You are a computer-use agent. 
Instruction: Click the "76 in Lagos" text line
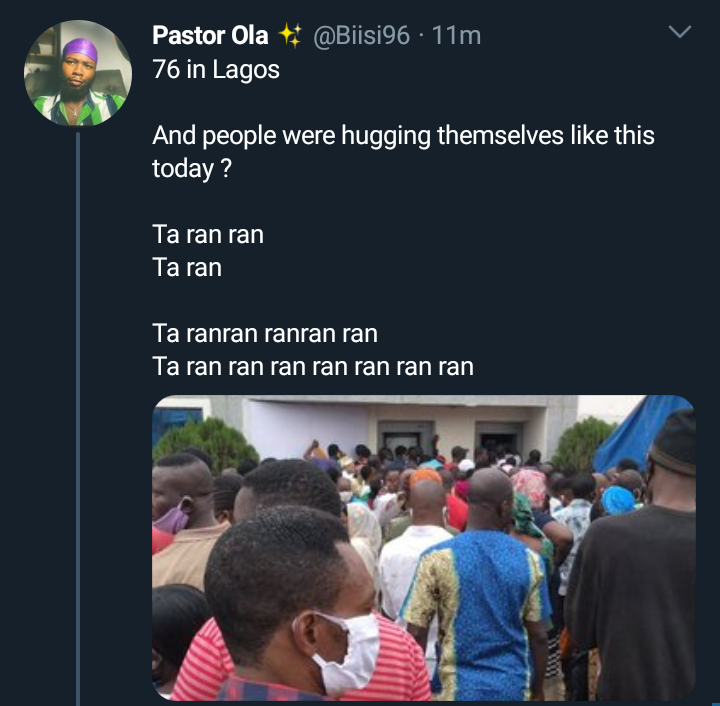pyautogui.click(x=216, y=70)
